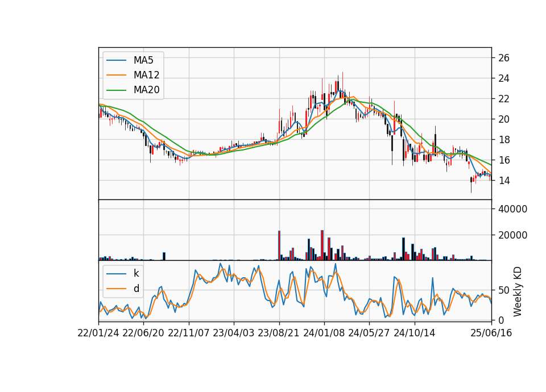Click the MA5 legend label

tap(143, 60)
